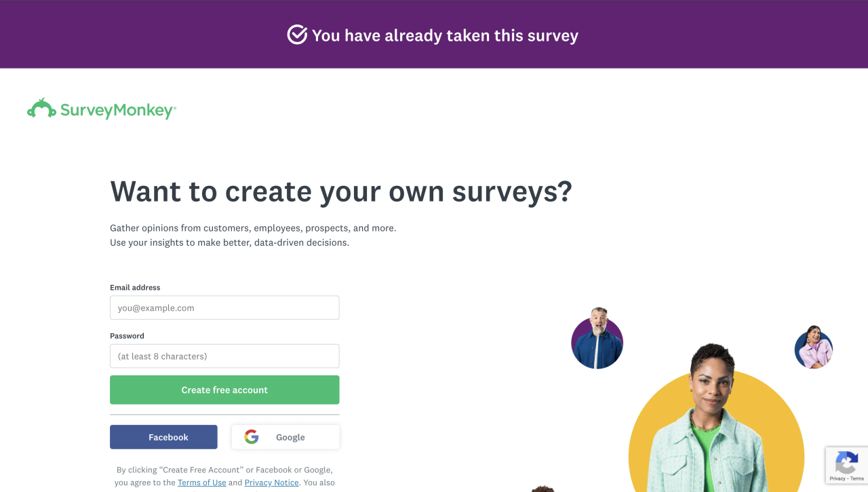Viewport: 868px width, 492px height.
Task: Click the "Email address" field label
Action: click(x=135, y=288)
